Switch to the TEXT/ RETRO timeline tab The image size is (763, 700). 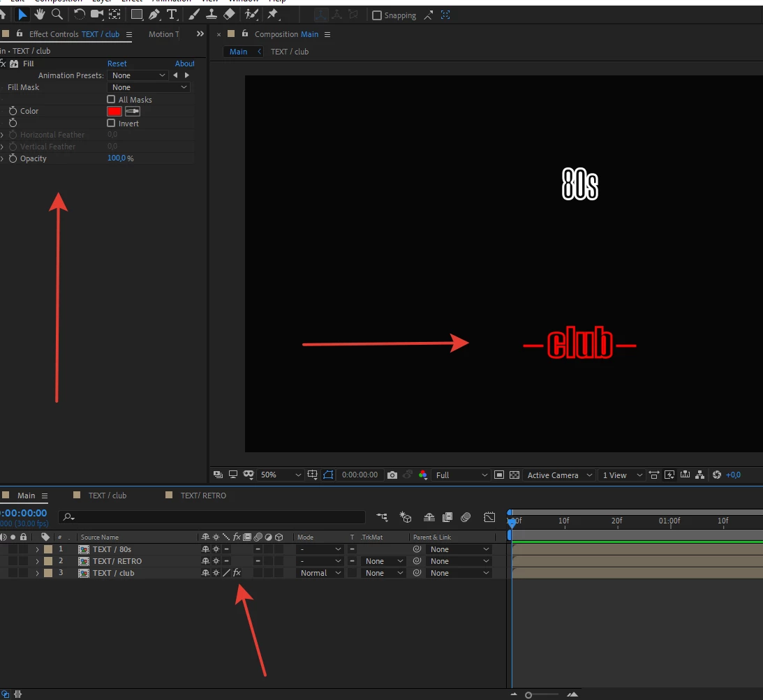coord(203,496)
